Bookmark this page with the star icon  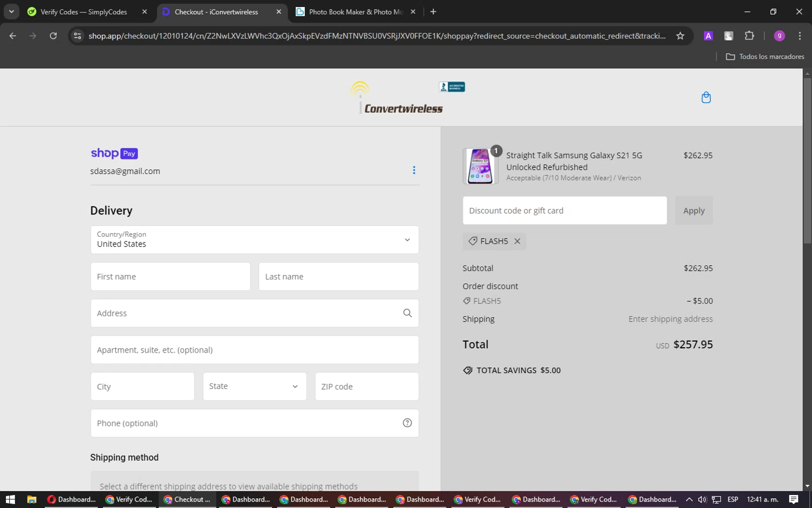(680, 36)
